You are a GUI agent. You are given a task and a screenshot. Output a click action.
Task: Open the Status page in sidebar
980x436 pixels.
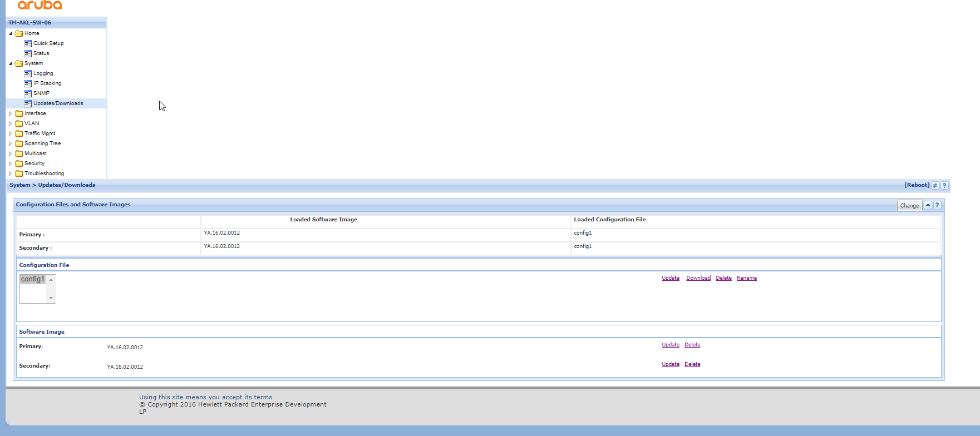pos(41,53)
